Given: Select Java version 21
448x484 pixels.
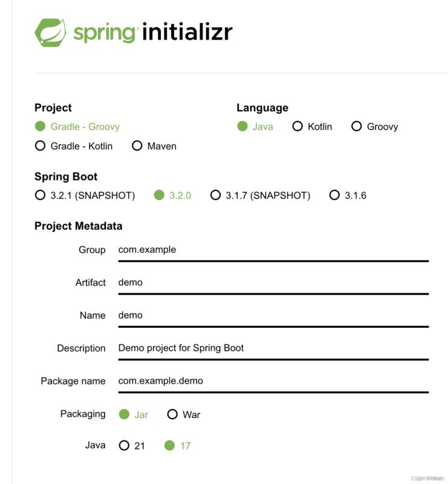Looking at the screenshot, I should [132, 445].
